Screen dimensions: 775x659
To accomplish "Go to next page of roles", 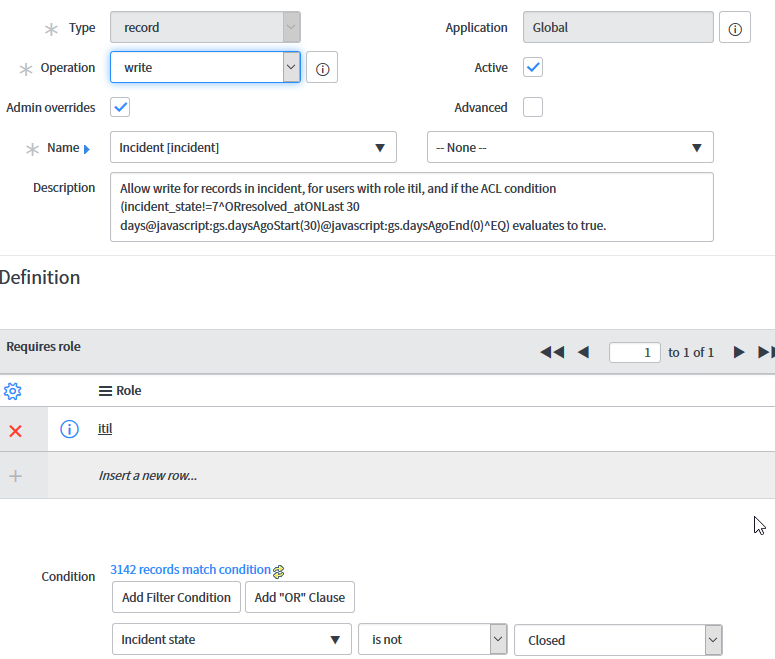I will click(x=738, y=352).
